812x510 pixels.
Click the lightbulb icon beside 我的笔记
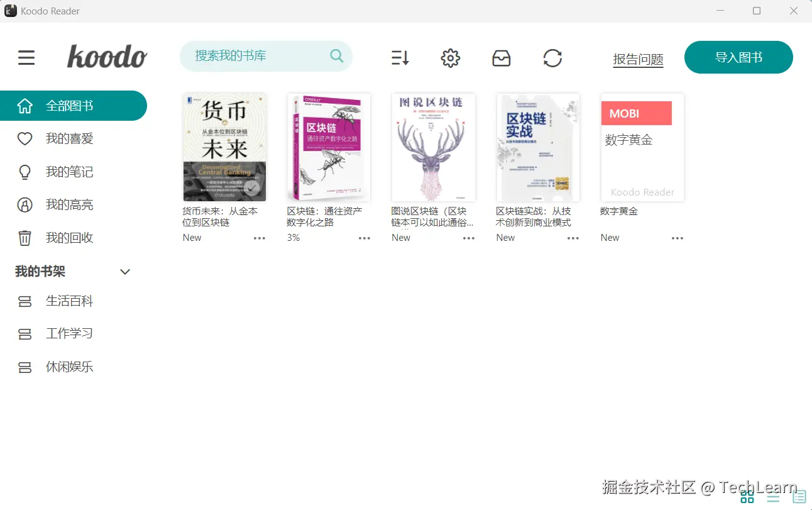coord(25,172)
